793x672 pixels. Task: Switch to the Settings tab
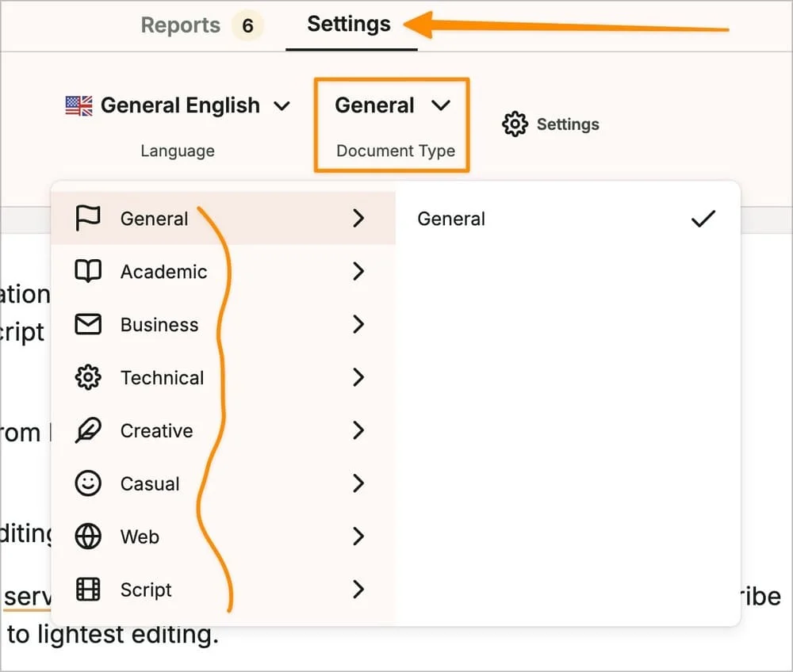coord(349,25)
